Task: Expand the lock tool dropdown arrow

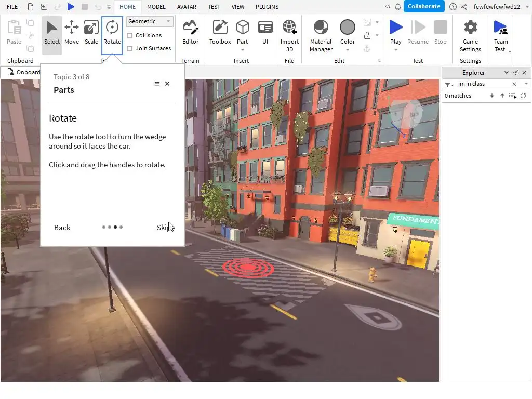Action: pos(377,35)
